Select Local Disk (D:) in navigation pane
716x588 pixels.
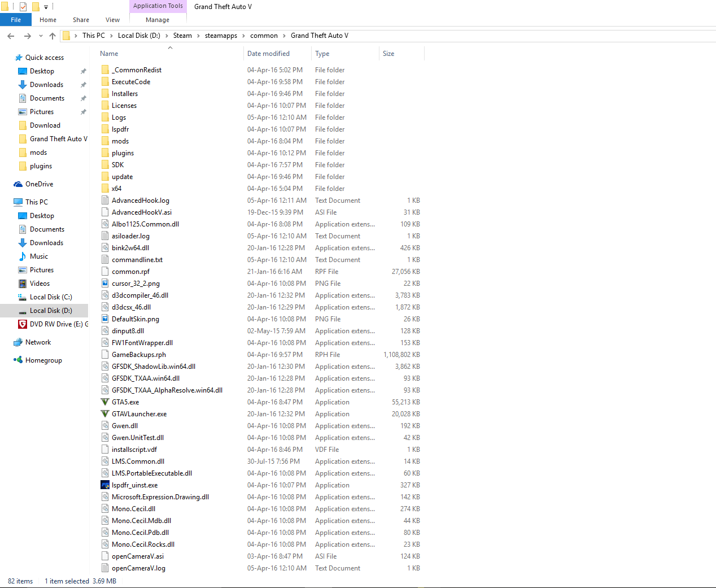click(44, 311)
